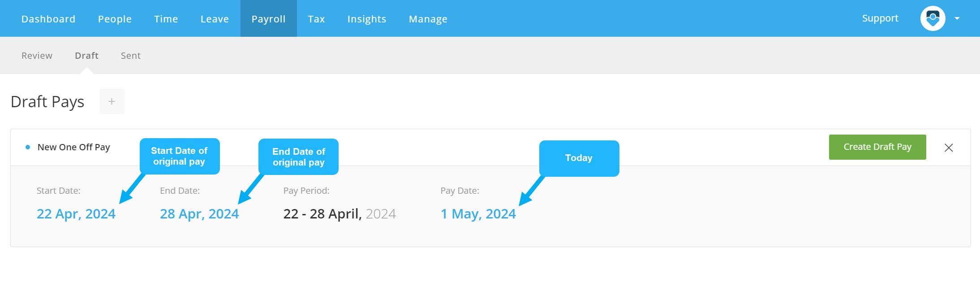980x288 pixels.
Task: Expand the account dropdown arrow
Action: [x=957, y=18]
